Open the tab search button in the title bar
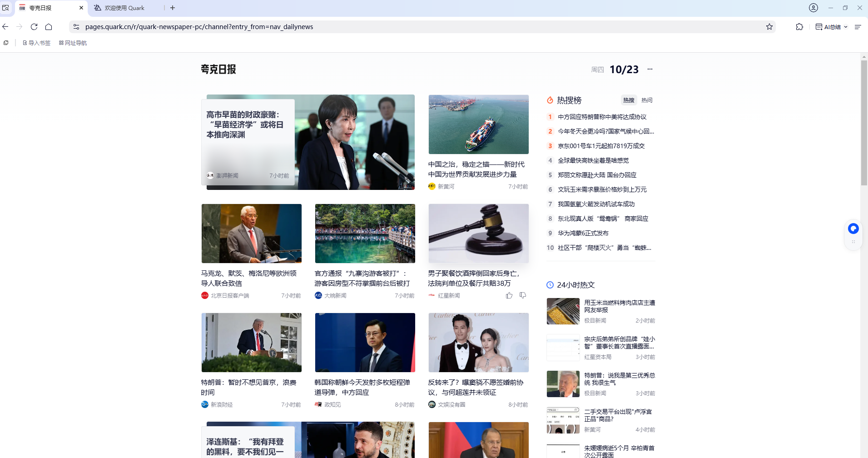Screen dimensions: 868x458 [5, 8]
